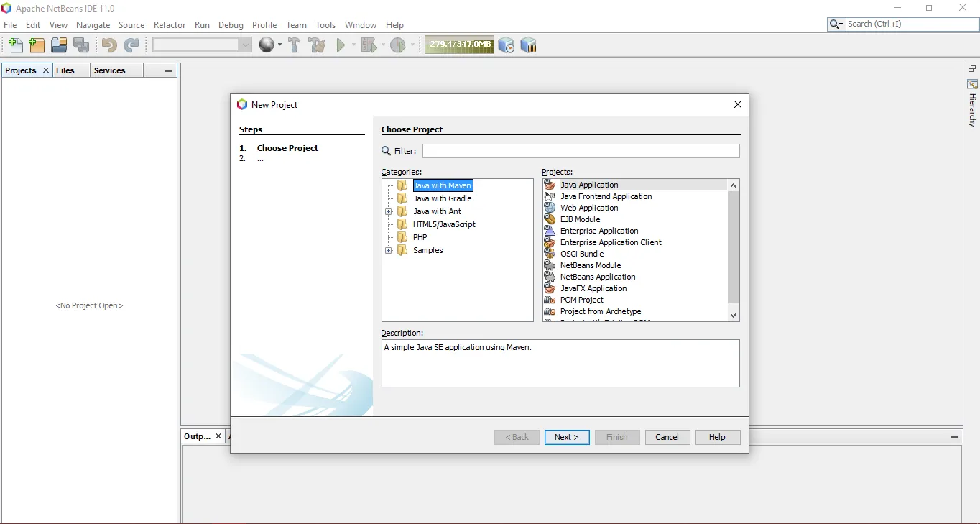Click the rightmost toolbar icon with pause bars

[529, 45]
